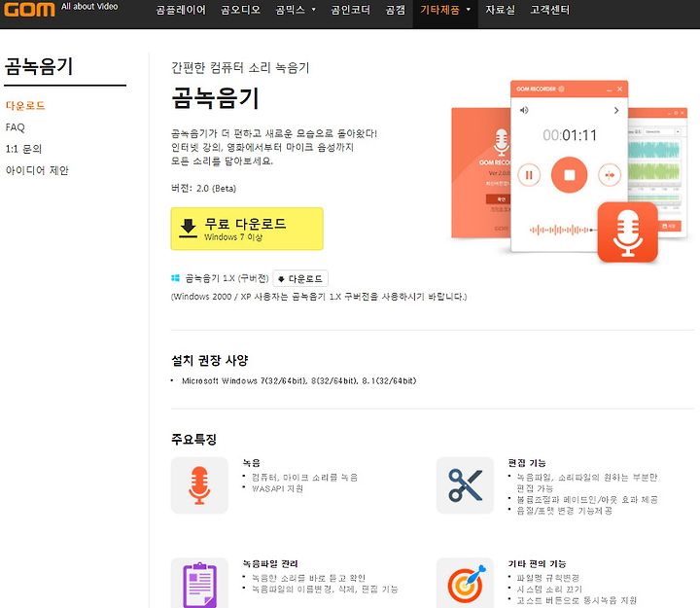This screenshot has height=608, width=700.
Task: Expand the 곰믹스 dropdown arrow
Action: tap(313, 10)
